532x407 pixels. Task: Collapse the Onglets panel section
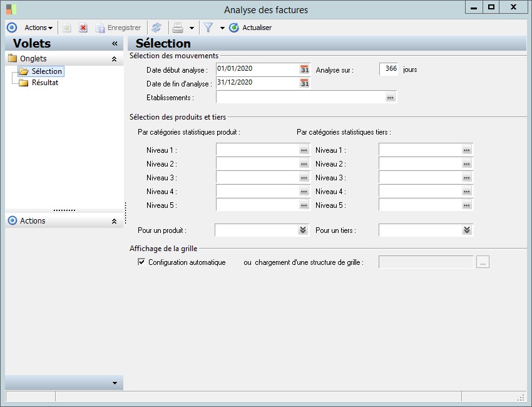coord(114,59)
